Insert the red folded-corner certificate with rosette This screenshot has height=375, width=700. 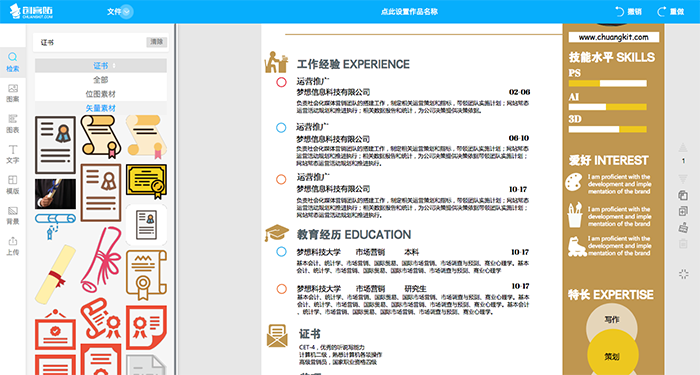tap(146, 327)
